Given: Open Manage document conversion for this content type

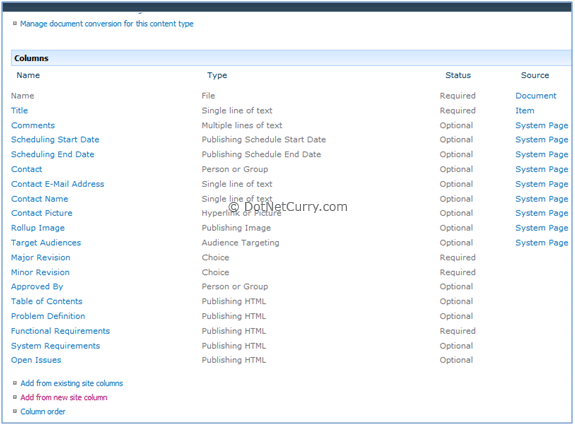Looking at the screenshot, I should point(107,24).
